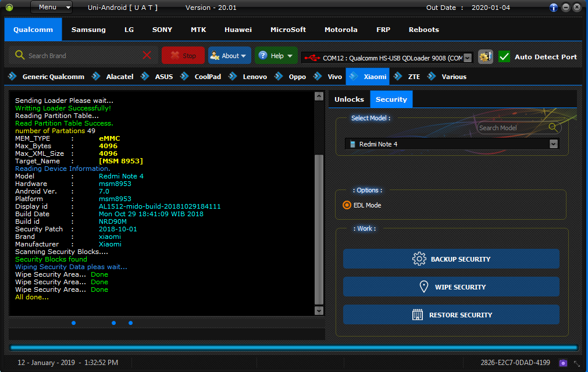
Task: Switch to the Unlocks tab
Action: click(349, 99)
